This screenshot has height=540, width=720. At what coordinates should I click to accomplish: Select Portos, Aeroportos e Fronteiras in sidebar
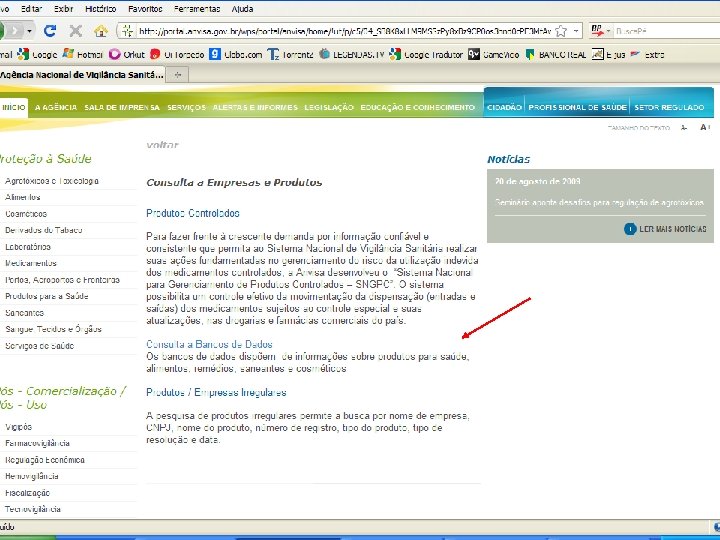62,280
